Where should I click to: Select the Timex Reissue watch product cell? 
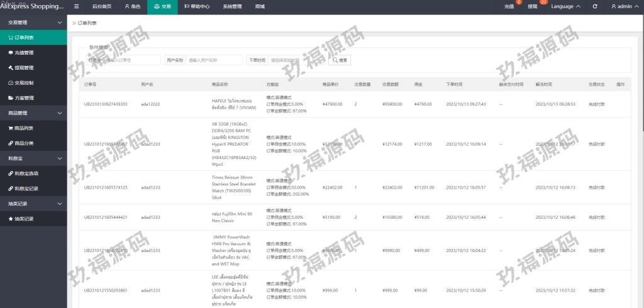pos(234,187)
